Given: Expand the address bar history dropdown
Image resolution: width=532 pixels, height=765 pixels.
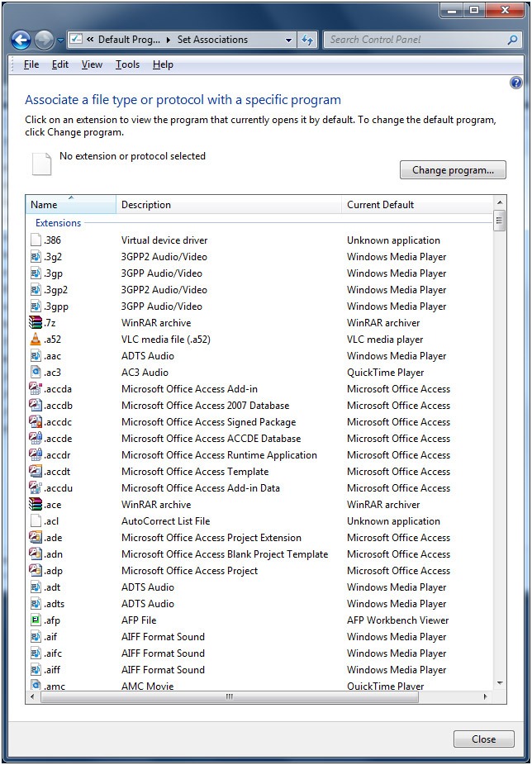Looking at the screenshot, I should pyautogui.click(x=289, y=40).
